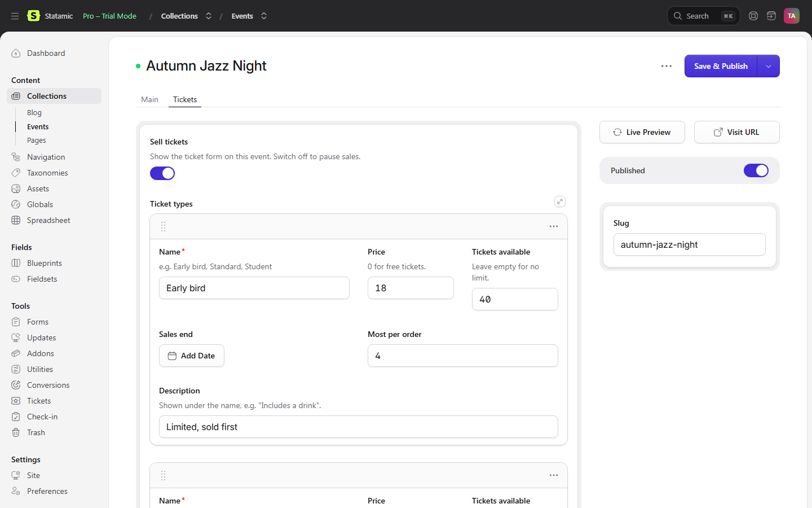
Task: Grab the Early bird row drag handle
Action: [x=163, y=226]
